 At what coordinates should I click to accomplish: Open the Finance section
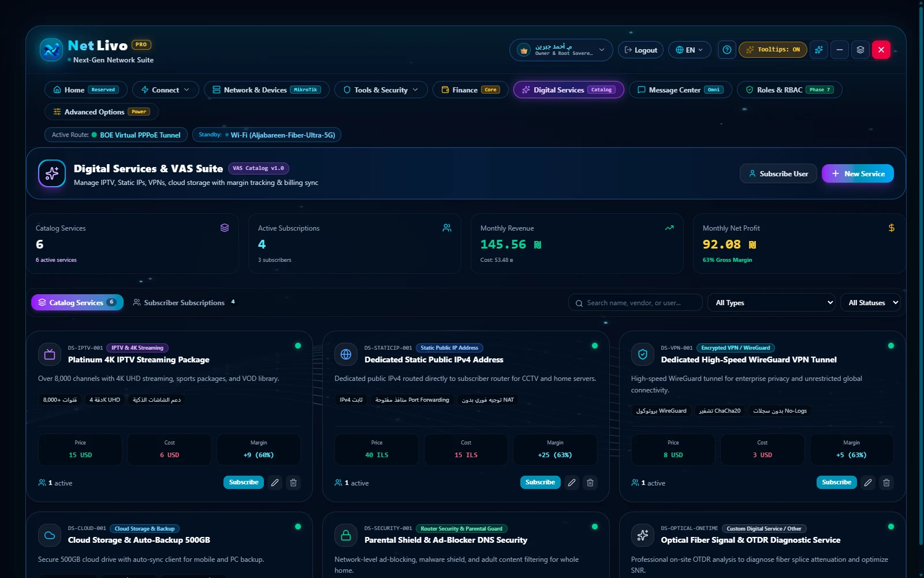471,90
